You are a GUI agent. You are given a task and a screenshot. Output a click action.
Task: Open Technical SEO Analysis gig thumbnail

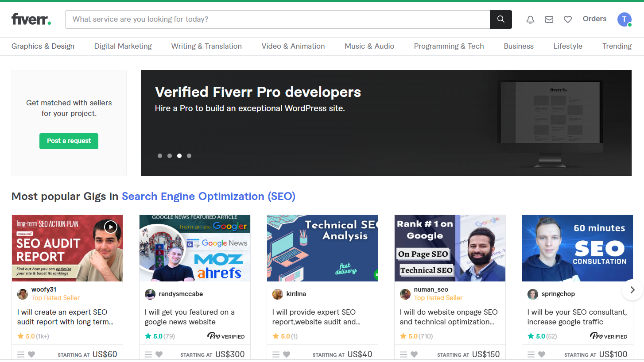tap(322, 248)
